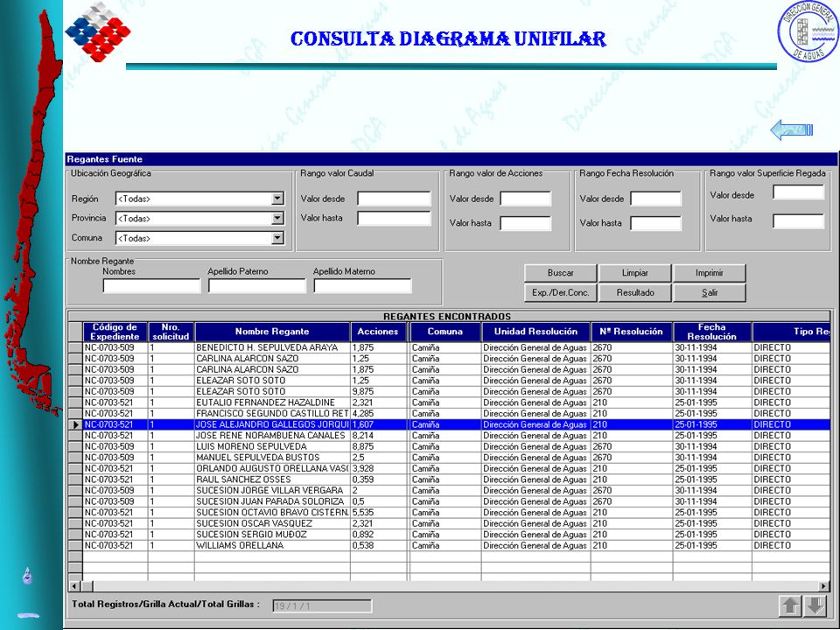Click the Exp./Der.Conc. button
This screenshot has height=630, width=840.
click(560, 292)
